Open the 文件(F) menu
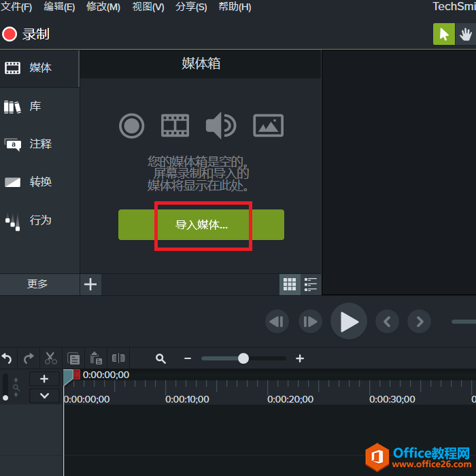Screen dimensions: 476x476 [x=16, y=6]
